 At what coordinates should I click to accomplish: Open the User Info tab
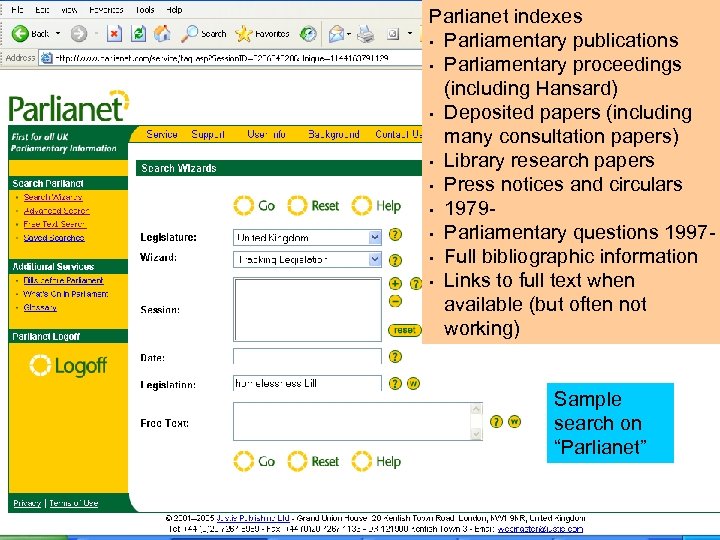click(266, 134)
